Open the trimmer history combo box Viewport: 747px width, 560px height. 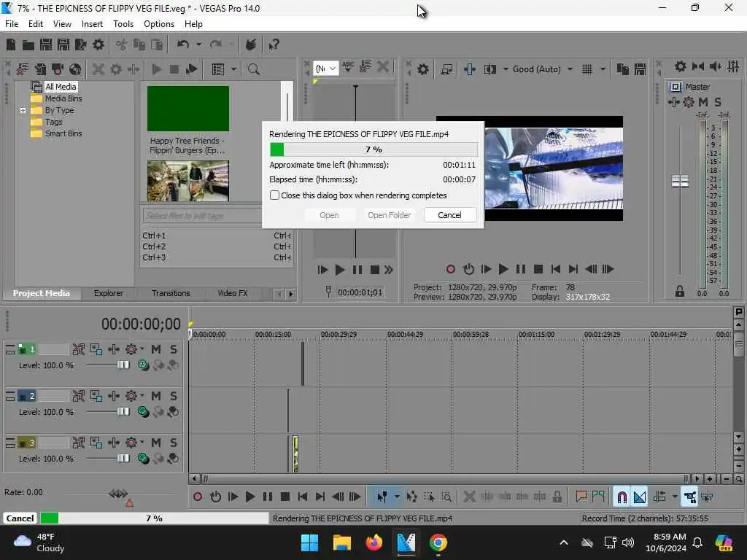326,69
